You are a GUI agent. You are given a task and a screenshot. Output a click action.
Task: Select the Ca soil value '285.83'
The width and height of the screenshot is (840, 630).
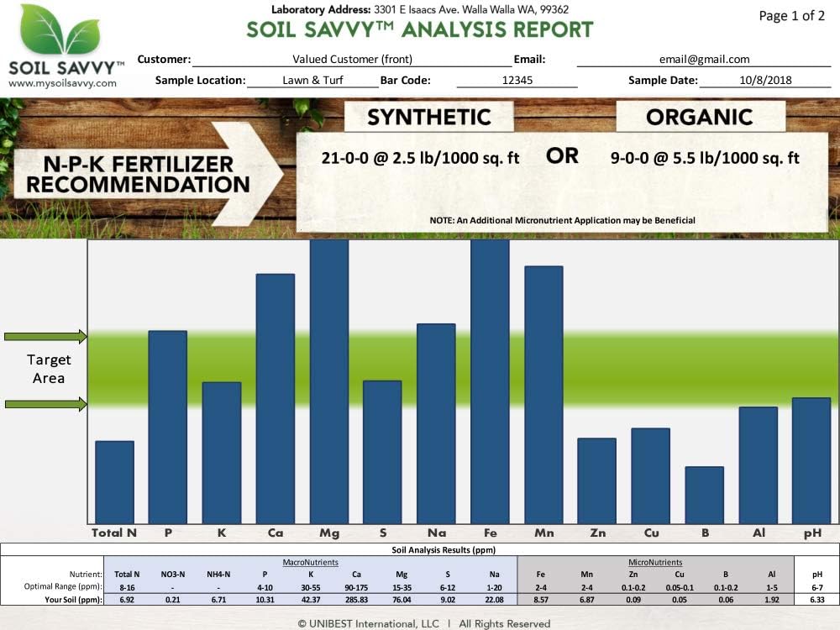pyautogui.click(x=356, y=600)
